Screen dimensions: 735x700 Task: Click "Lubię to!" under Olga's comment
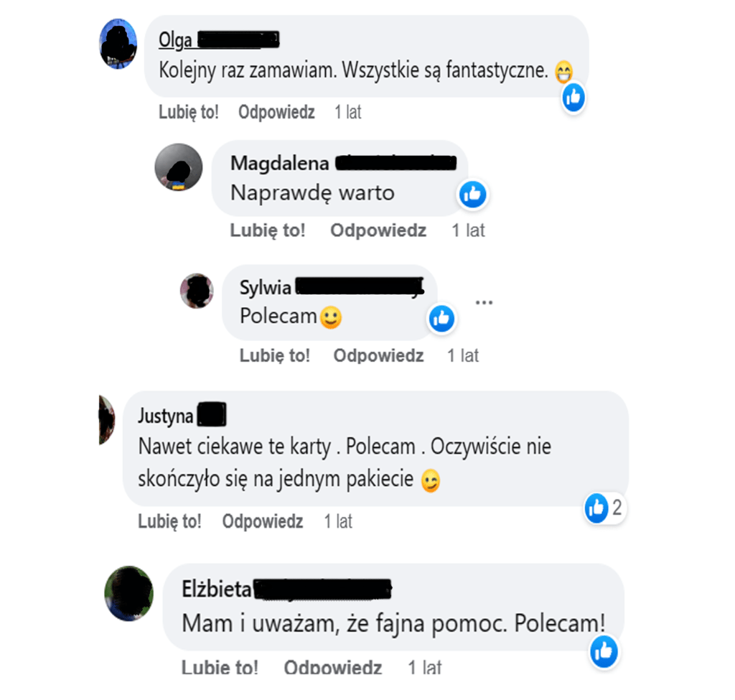(x=189, y=113)
